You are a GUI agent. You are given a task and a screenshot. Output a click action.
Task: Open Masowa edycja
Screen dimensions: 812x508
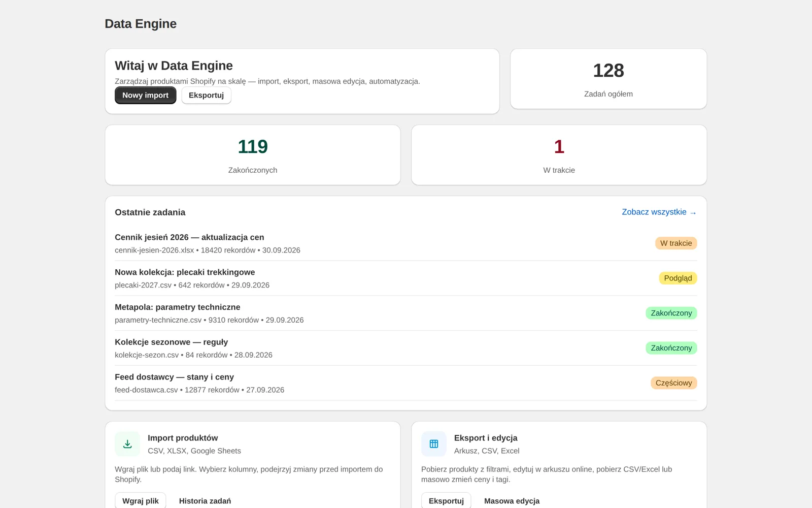click(512, 501)
